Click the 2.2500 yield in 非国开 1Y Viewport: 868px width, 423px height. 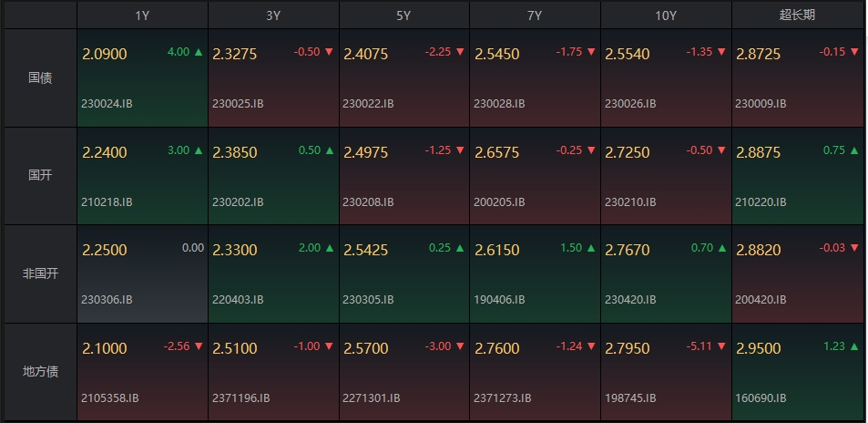click(x=104, y=250)
